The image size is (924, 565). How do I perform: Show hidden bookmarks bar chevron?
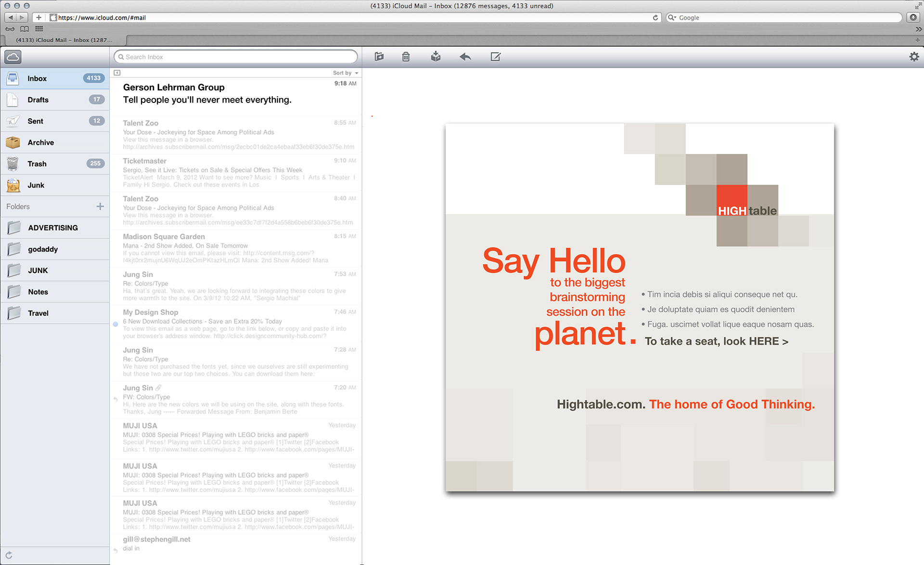pos(918,29)
